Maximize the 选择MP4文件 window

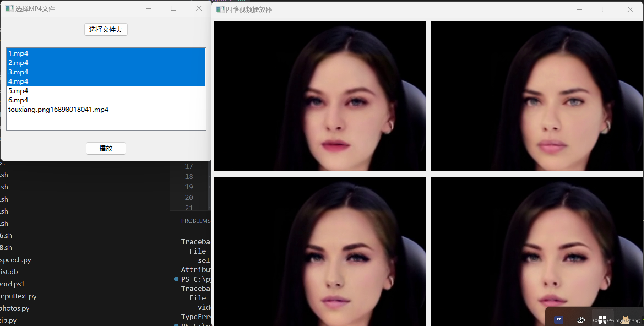point(173,9)
